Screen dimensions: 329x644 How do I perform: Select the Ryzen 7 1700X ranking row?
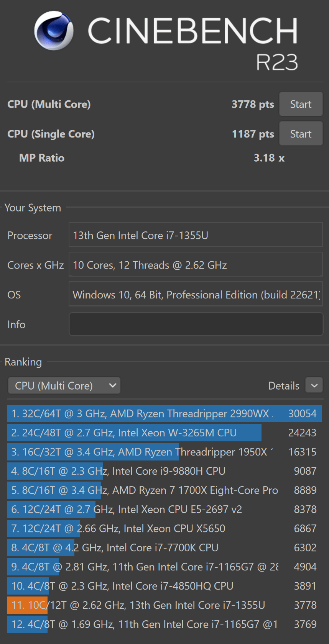[x=164, y=490]
